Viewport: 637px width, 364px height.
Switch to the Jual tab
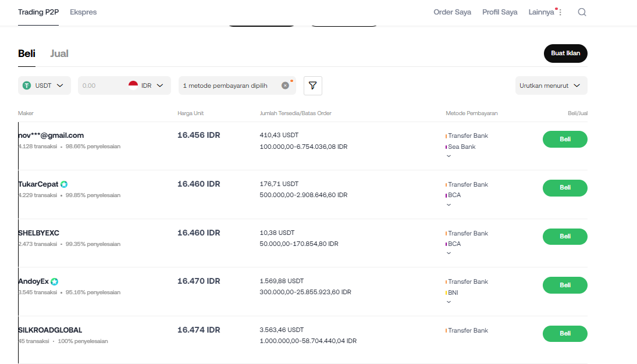(x=59, y=53)
